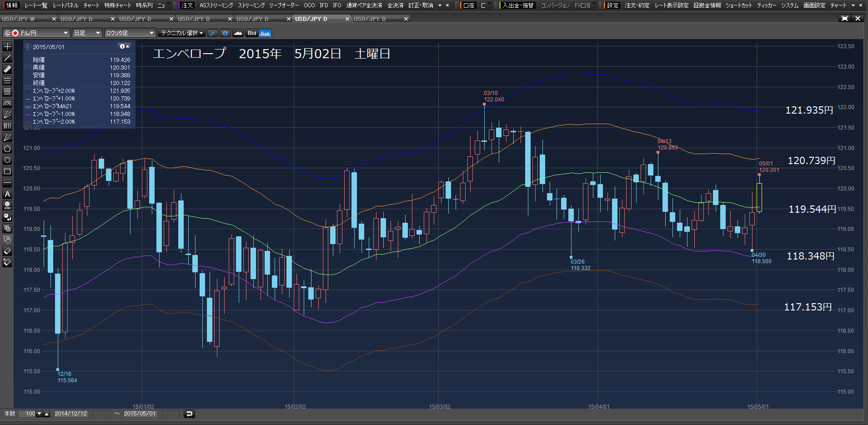Image resolution: width=868 pixels, height=425 pixels.
Task: Select the circle shape tool
Action: tap(7, 160)
